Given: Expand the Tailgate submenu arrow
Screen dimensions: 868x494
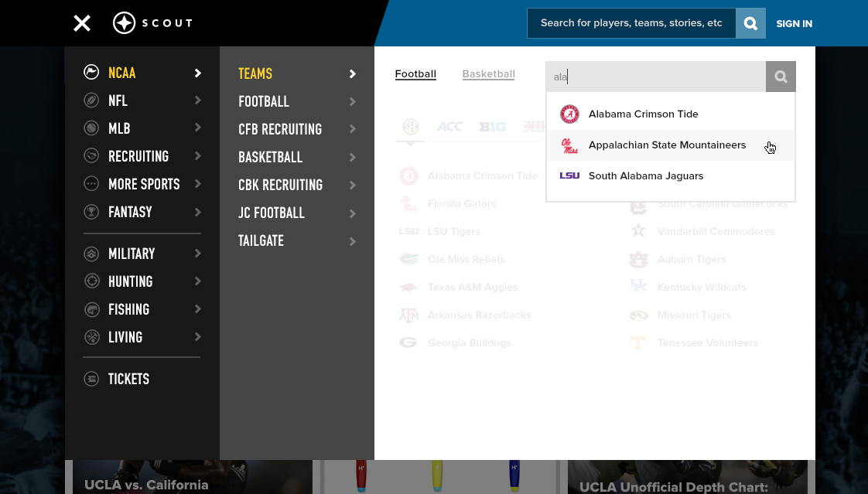Looking at the screenshot, I should [x=353, y=241].
